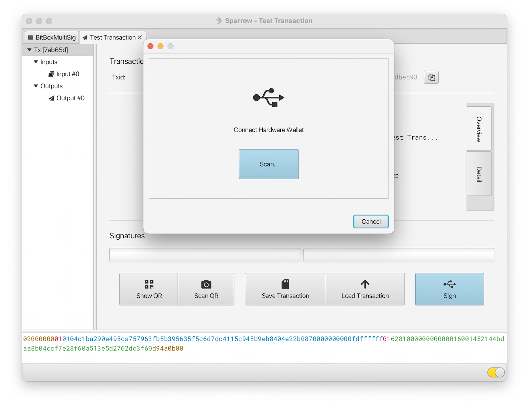Click the Scan QR button
Screen dimensions: 532x409
[x=206, y=289]
